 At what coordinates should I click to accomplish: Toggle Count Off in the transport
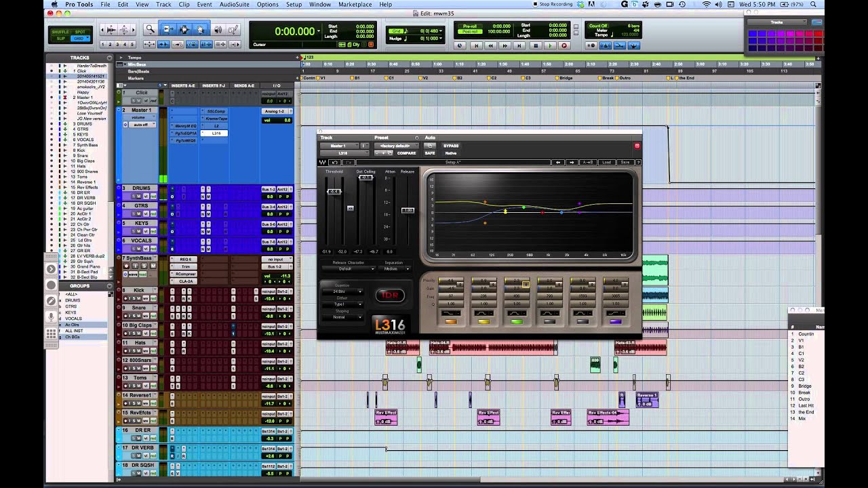pos(599,26)
